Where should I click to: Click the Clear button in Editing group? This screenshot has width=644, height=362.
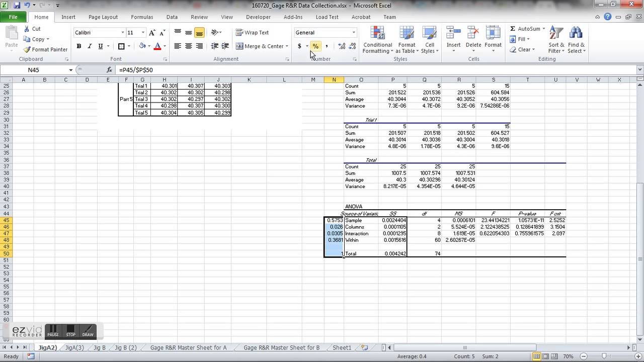point(522,50)
